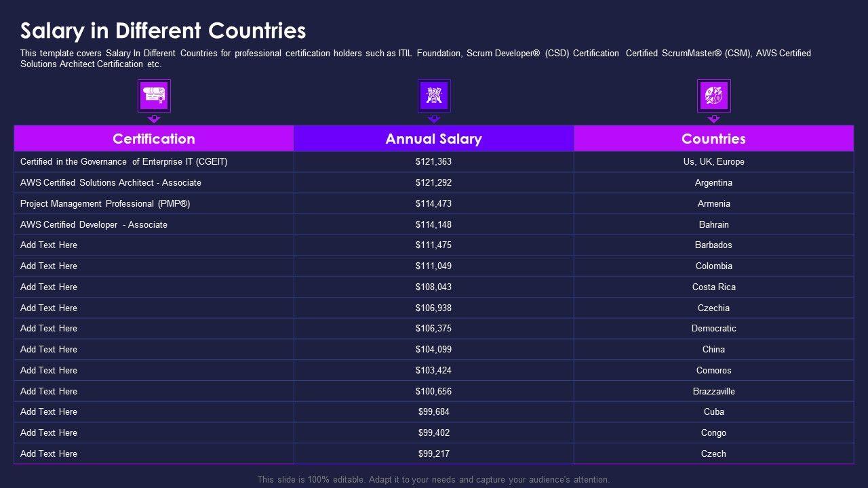Click the $111,049 salary value
The height and width of the screenshot is (488, 868).
[x=434, y=266]
